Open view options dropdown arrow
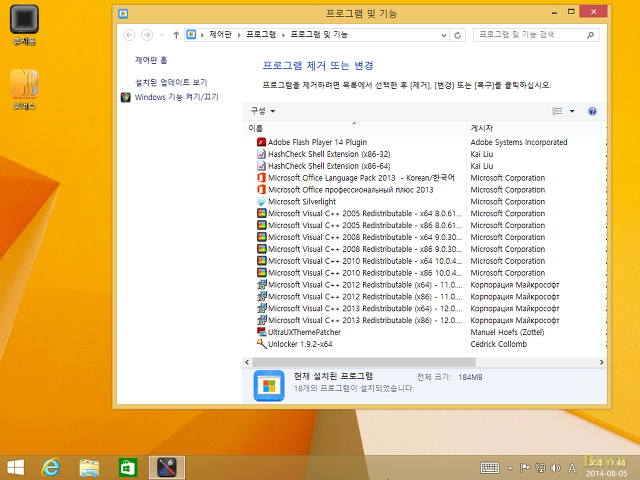 click(x=572, y=111)
